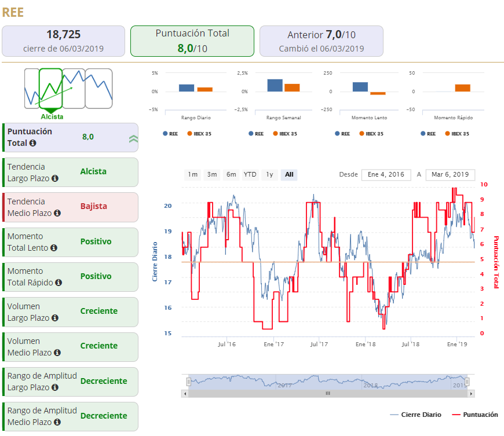Click info icon for Rango de Amplitud Medio Plazo
This screenshot has height=436, width=504.
[57, 422]
